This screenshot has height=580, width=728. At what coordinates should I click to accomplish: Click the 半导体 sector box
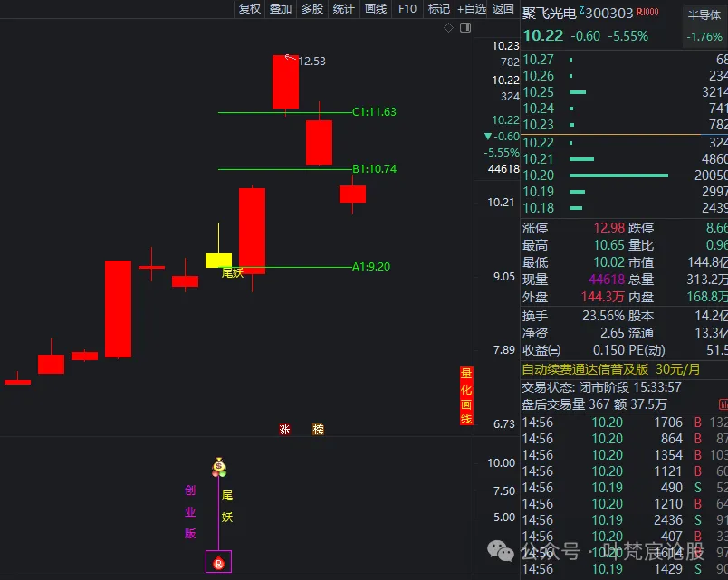(704, 14)
